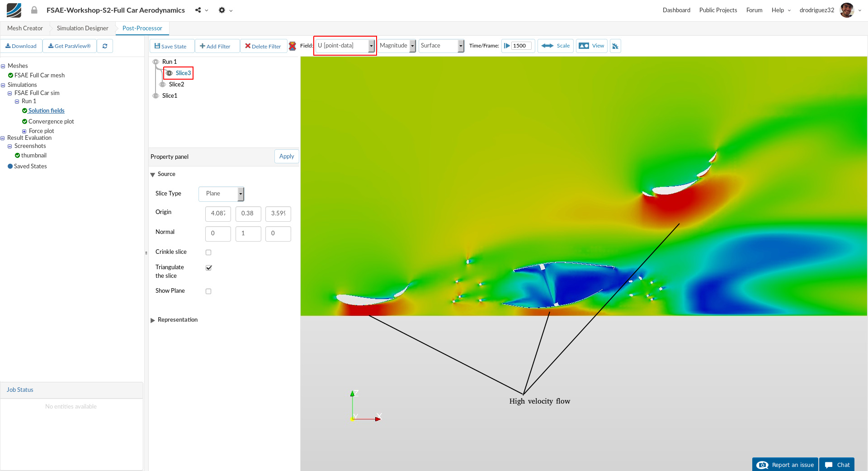The height and width of the screenshot is (471, 868).
Task: Open the Convergence plot link
Action: 51,121
